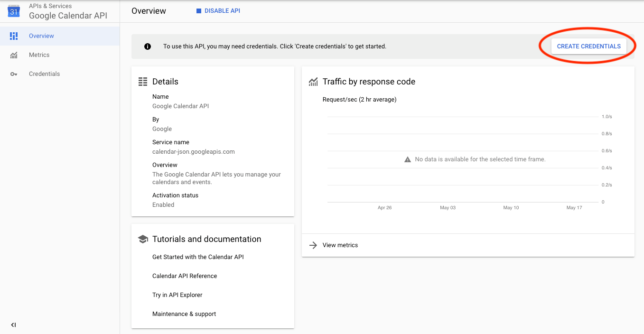Open the Overview sidebar item
Viewport: 644px width, 334px height.
pyautogui.click(x=60, y=36)
